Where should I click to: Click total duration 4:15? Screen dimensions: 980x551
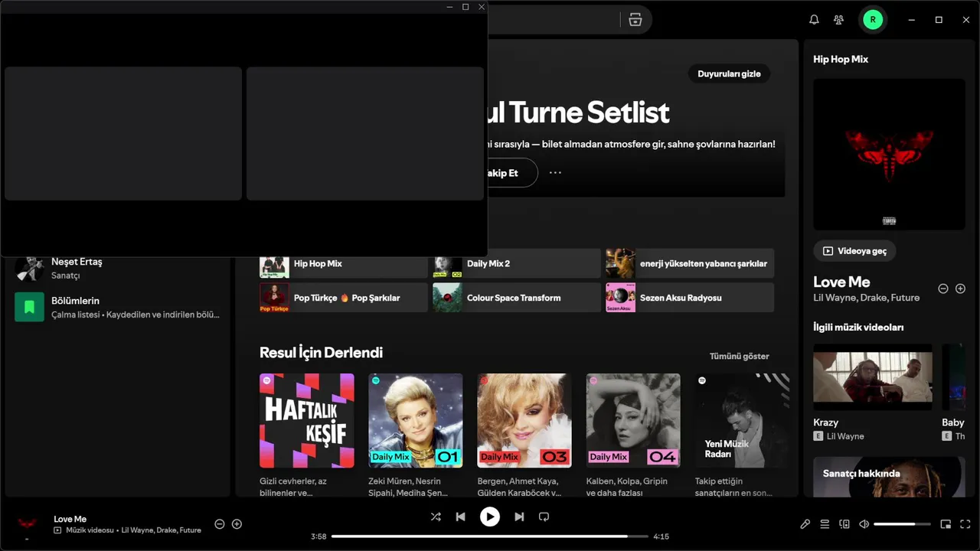coord(661,536)
